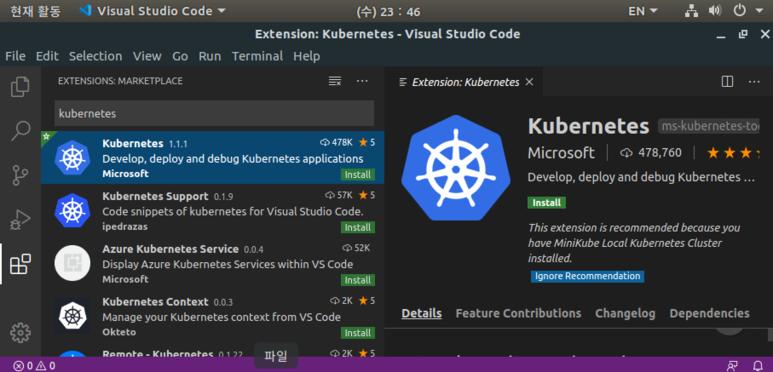Click the Kubernetes Context extension icon
The width and height of the screenshot is (773, 372).
pos(72,316)
